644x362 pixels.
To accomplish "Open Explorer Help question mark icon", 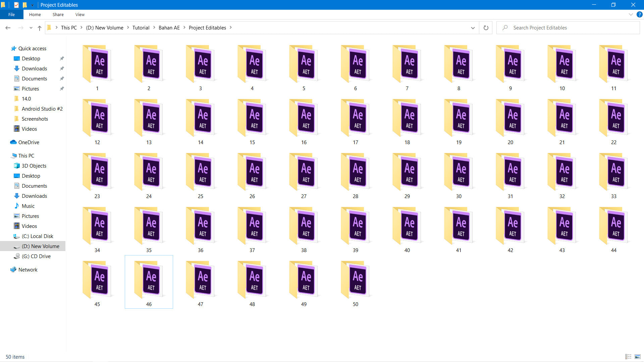I will [640, 14].
